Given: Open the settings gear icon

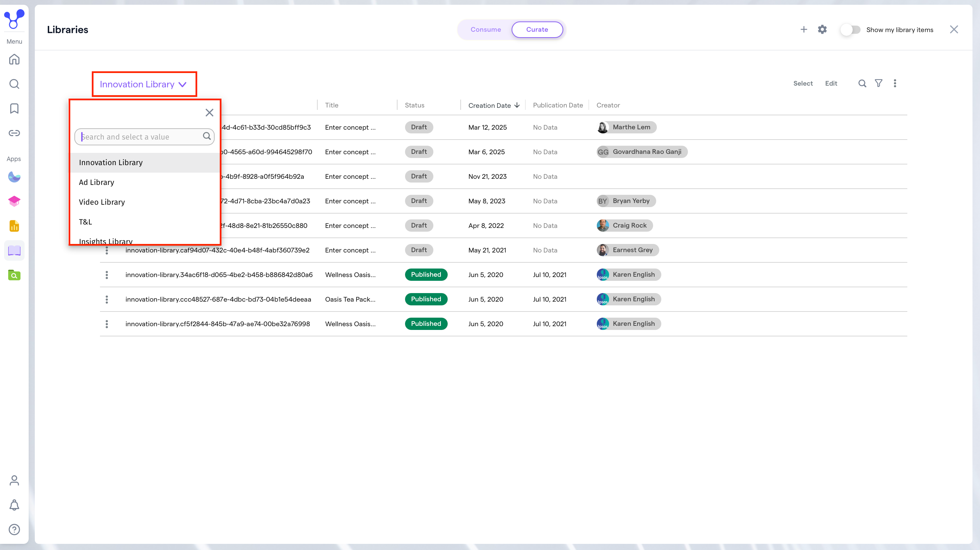Looking at the screenshot, I should pyautogui.click(x=822, y=30).
